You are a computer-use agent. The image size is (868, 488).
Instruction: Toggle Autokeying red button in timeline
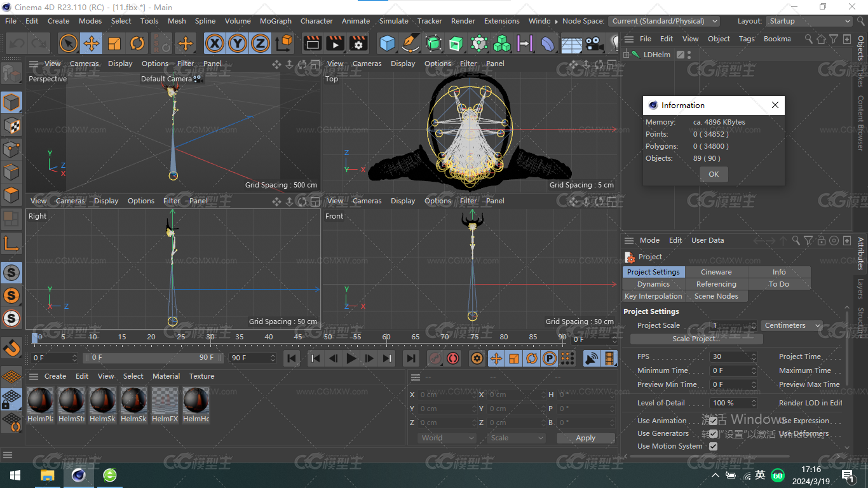click(453, 358)
